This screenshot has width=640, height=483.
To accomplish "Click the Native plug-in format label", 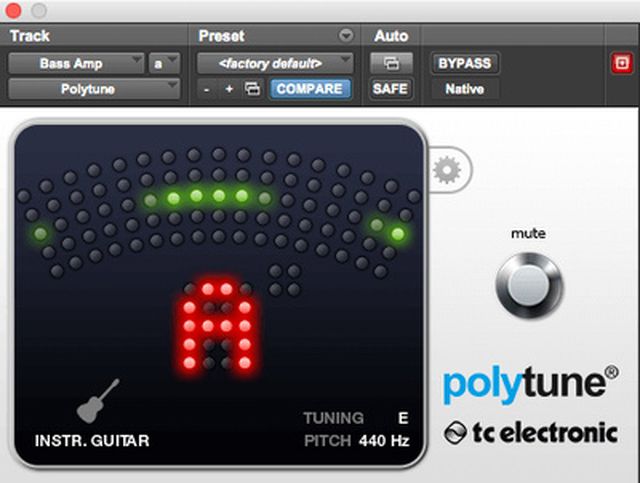I will [464, 89].
